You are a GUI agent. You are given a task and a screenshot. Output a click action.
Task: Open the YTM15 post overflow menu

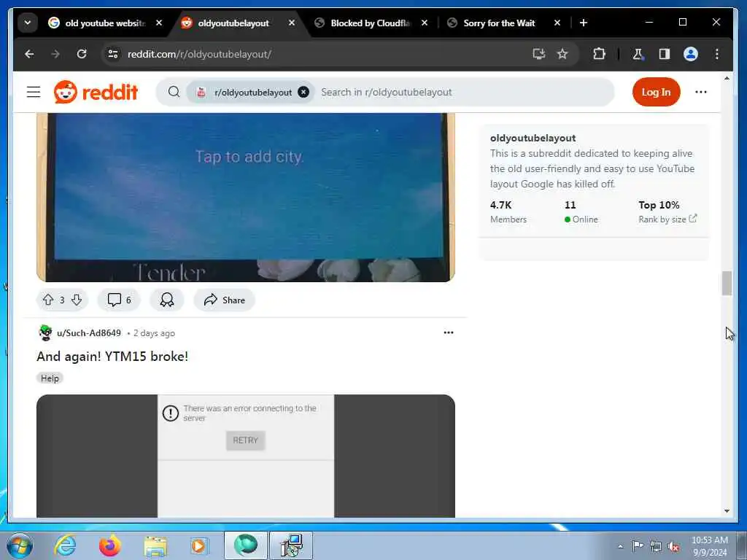[449, 332]
